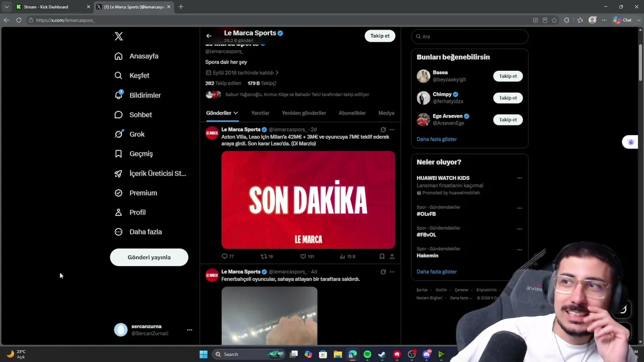Open the SON DAKIKA post image
644x362 pixels.
(308, 200)
